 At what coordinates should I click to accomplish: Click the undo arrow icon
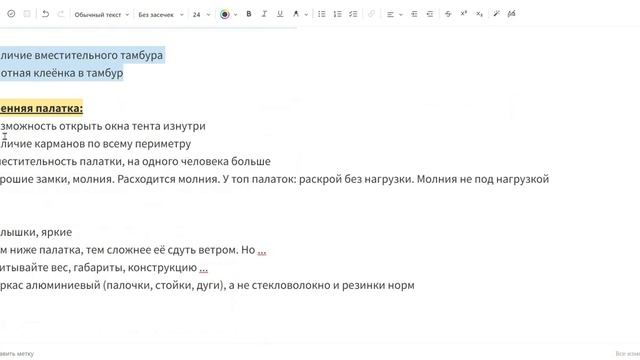pos(45,14)
